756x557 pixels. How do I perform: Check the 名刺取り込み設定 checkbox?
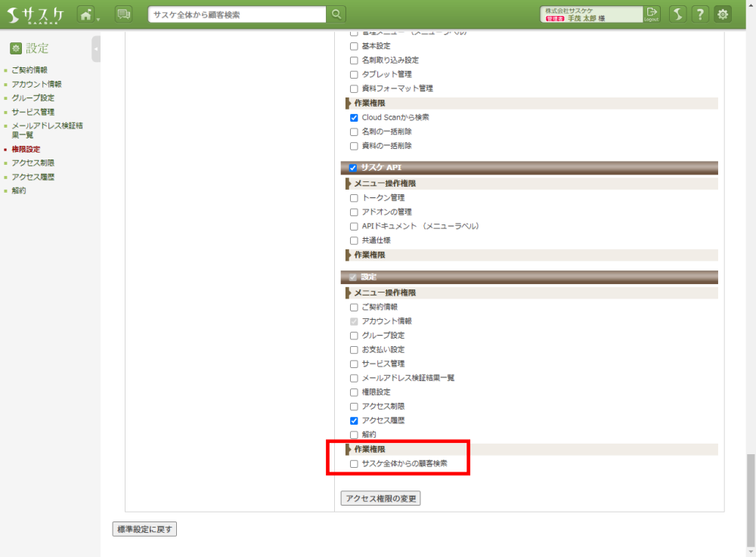[x=354, y=60]
